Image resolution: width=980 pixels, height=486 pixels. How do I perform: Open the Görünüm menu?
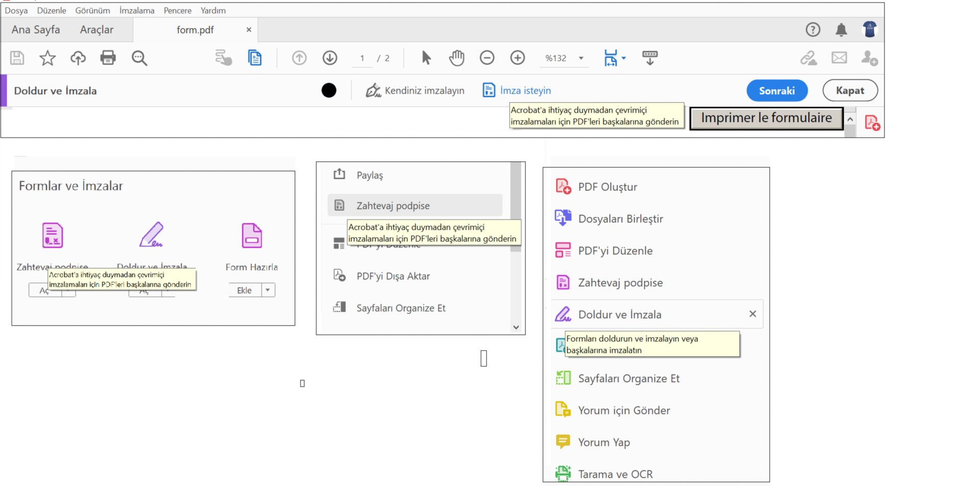pyautogui.click(x=92, y=10)
